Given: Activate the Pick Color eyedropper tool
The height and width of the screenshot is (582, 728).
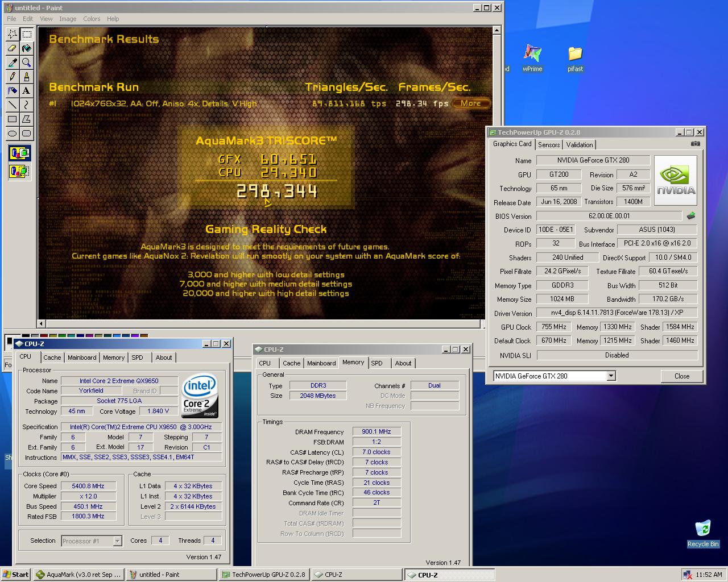Looking at the screenshot, I should tap(12, 63).
